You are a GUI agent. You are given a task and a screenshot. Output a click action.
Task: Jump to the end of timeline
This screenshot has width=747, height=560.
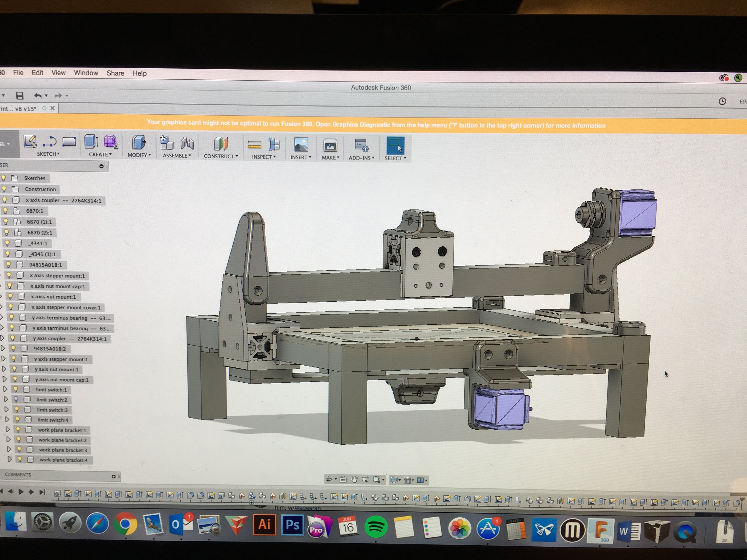click(42, 492)
